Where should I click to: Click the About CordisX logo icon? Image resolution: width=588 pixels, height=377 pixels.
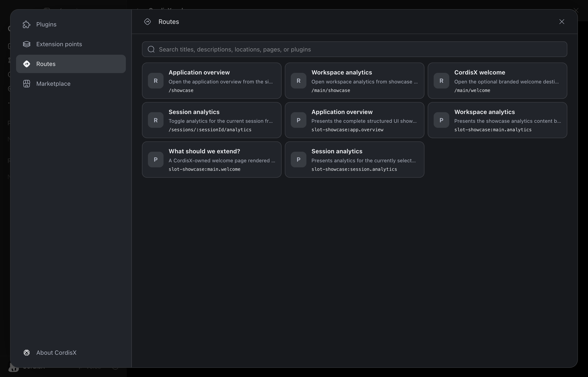pos(26,353)
